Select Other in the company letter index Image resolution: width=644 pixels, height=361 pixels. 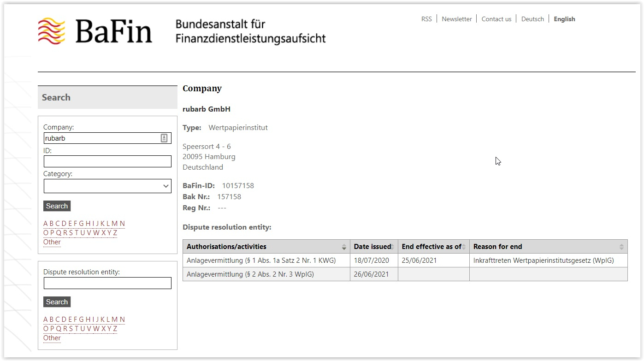[52, 242]
